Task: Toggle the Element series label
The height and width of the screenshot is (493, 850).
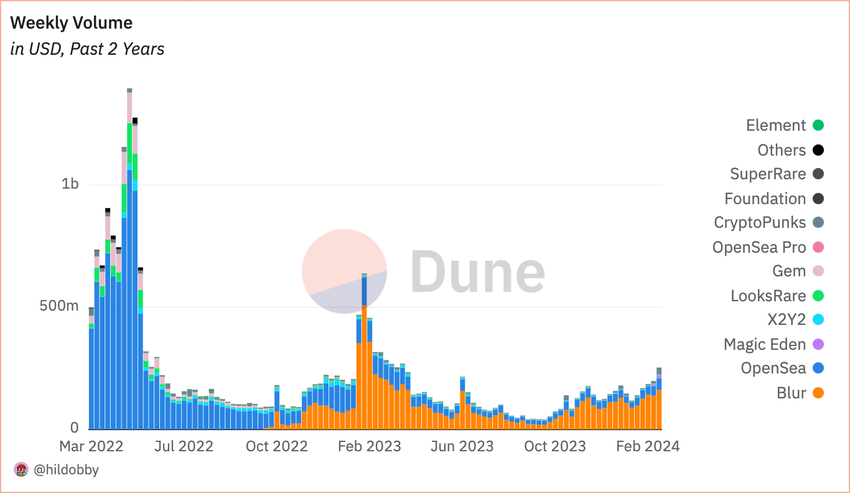Action: 776,126
